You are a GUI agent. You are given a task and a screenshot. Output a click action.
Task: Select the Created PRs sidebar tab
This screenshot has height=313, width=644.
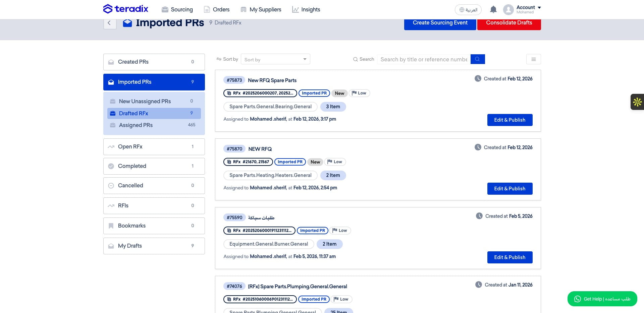click(x=154, y=62)
